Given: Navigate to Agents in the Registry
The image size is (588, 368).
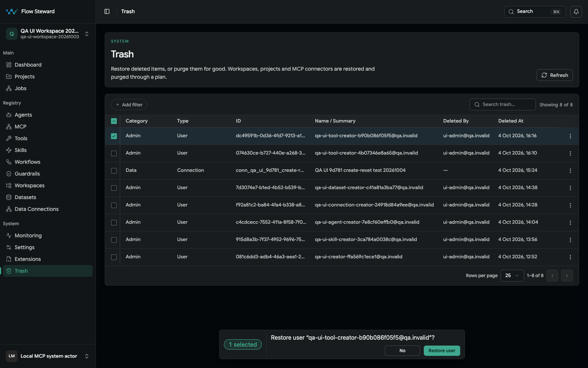Looking at the screenshot, I should [x=48, y=115].
